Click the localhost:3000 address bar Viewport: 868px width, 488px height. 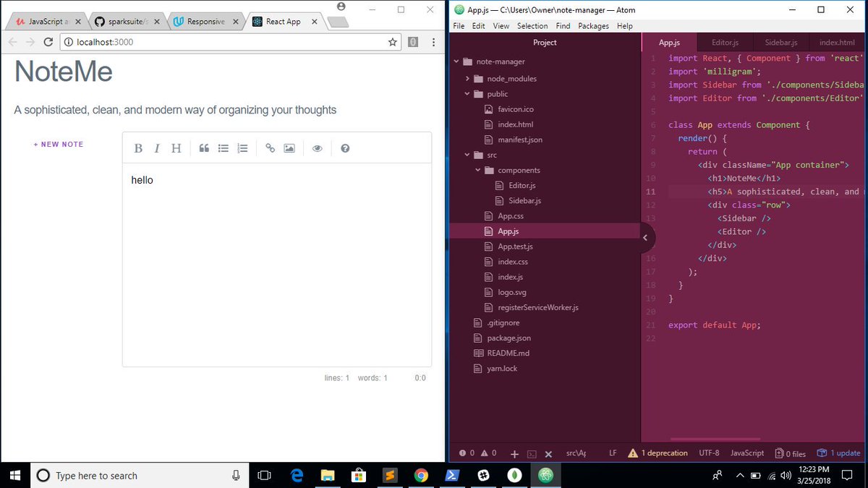231,42
